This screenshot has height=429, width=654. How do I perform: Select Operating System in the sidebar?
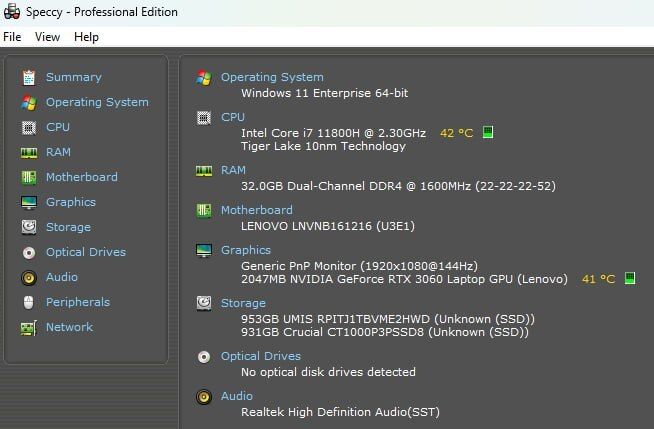point(97,103)
